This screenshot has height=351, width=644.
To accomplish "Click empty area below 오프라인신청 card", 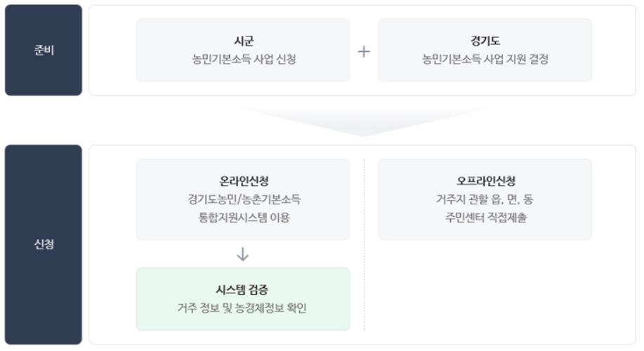I will (485, 287).
